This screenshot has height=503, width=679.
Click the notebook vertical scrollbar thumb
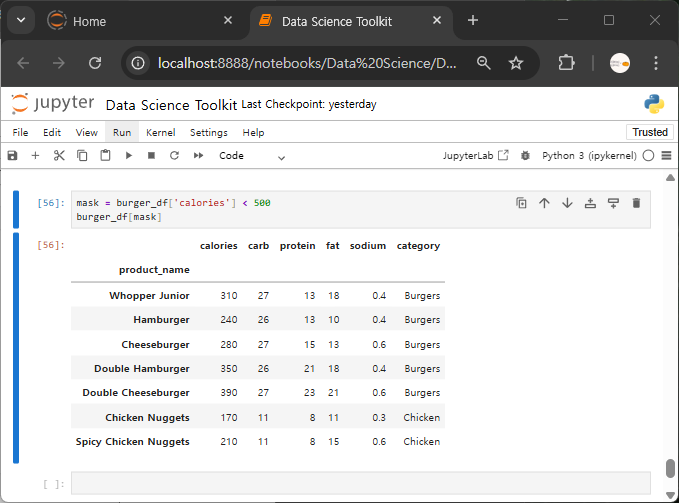click(670, 468)
